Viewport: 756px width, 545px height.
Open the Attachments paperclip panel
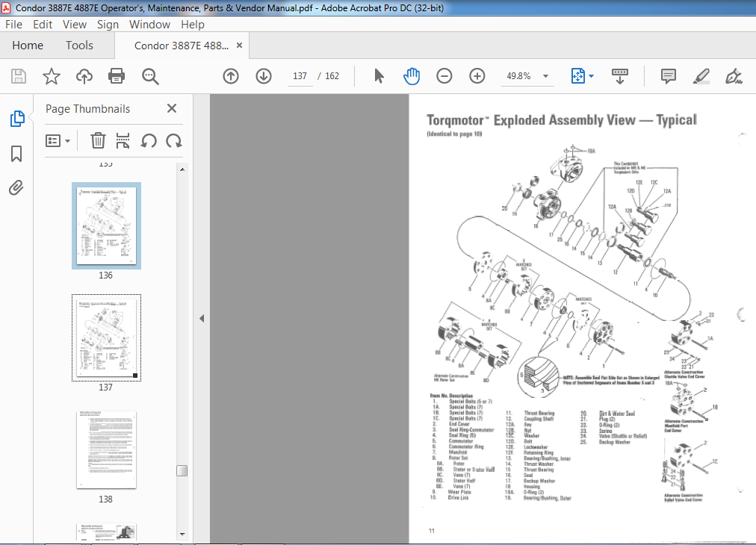pos(16,188)
